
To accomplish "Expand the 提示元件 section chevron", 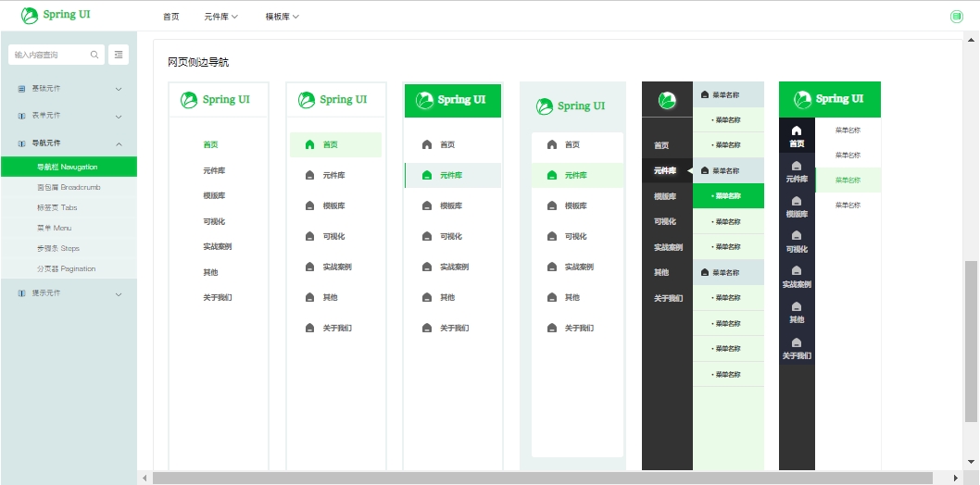I will tap(119, 294).
